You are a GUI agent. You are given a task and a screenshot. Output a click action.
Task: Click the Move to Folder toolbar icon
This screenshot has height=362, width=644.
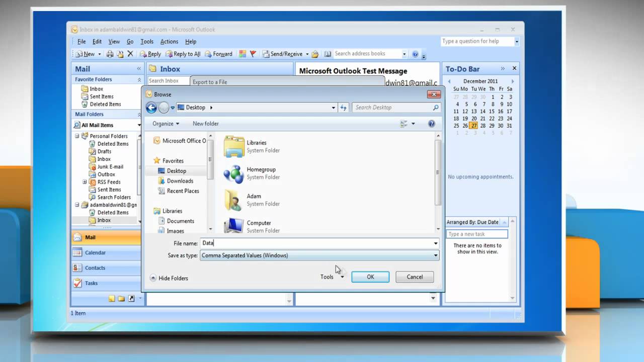coord(120,54)
